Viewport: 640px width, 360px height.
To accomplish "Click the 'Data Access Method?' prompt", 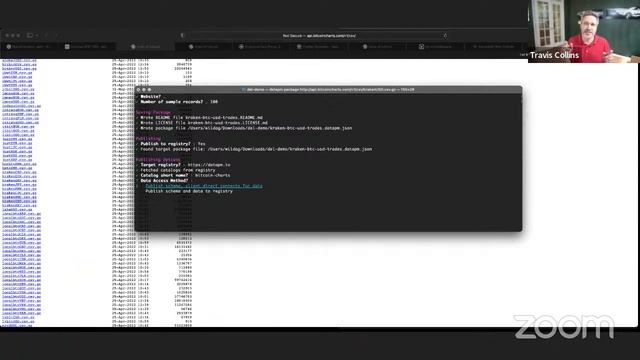I will [164, 180].
